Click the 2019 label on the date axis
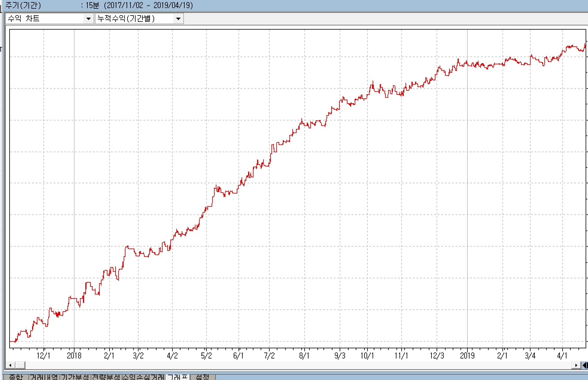Image resolution: width=588 pixels, height=380 pixels. (x=467, y=356)
